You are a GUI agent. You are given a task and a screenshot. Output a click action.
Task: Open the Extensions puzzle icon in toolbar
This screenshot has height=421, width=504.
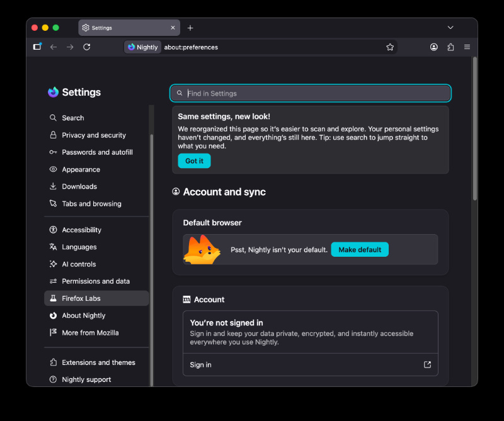pos(450,47)
